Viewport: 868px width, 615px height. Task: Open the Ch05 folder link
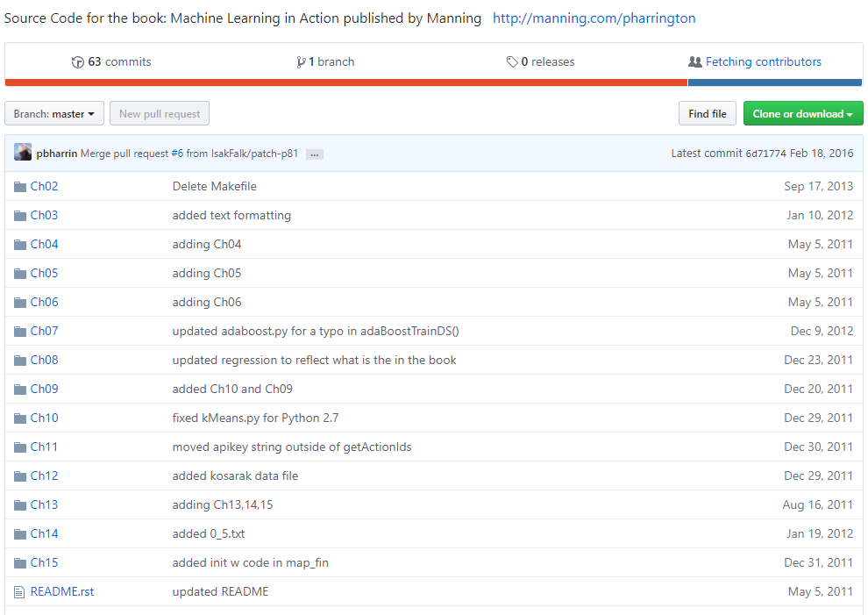pyautogui.click(x=45, y=273)
